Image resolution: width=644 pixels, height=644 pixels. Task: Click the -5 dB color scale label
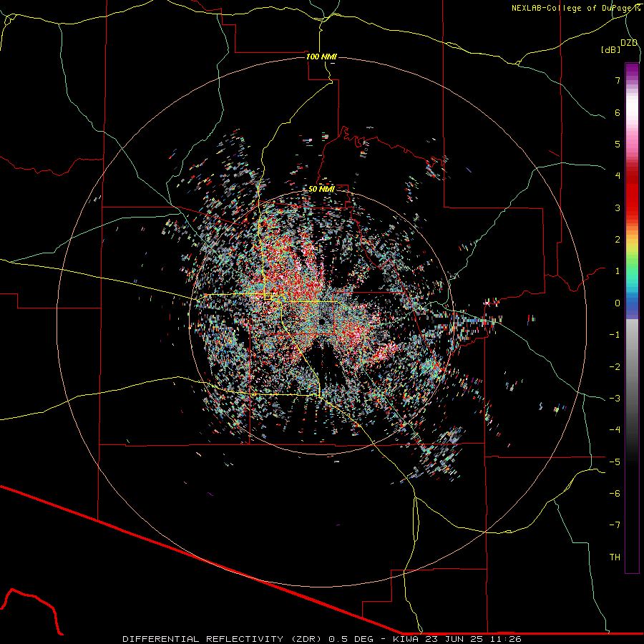click(x=615, y=462)
